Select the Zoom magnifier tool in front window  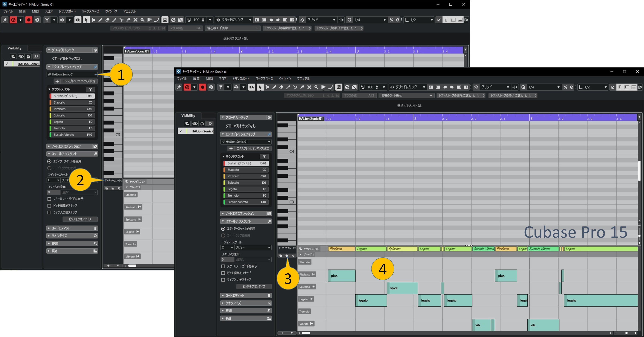[316, 87]
